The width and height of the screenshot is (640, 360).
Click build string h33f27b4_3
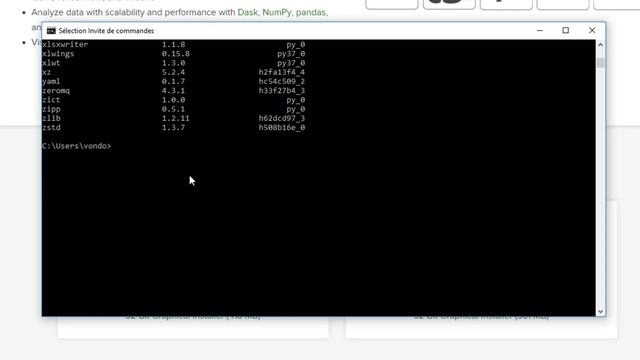coord(282,91)
